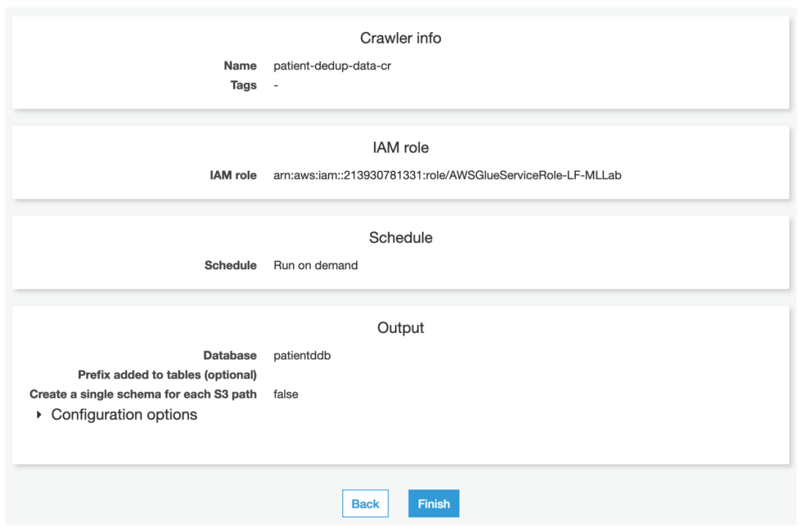This screenshot has width=804, height=532.
Task: Select the IAM role ARN value
Action: [x=447, y=175]
